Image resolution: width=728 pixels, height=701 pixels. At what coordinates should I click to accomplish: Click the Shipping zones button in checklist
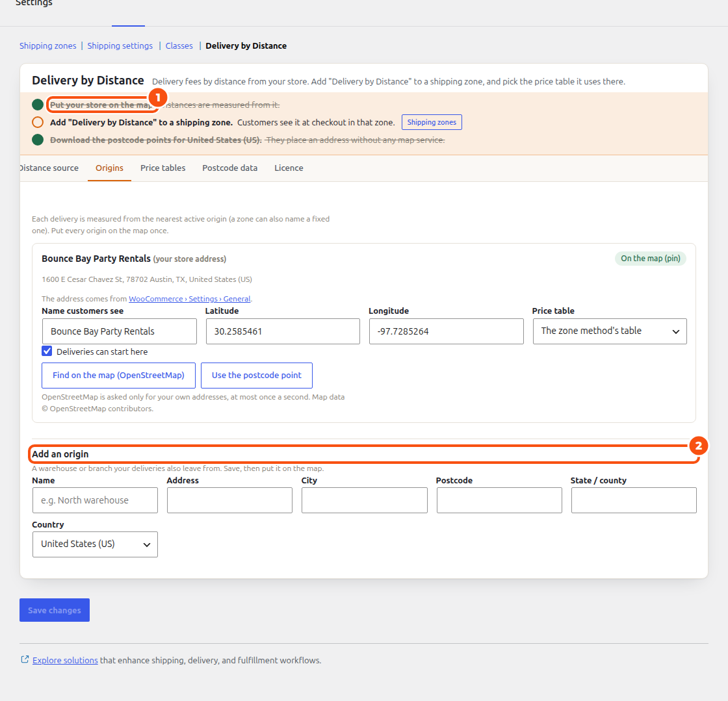(432, 123)
